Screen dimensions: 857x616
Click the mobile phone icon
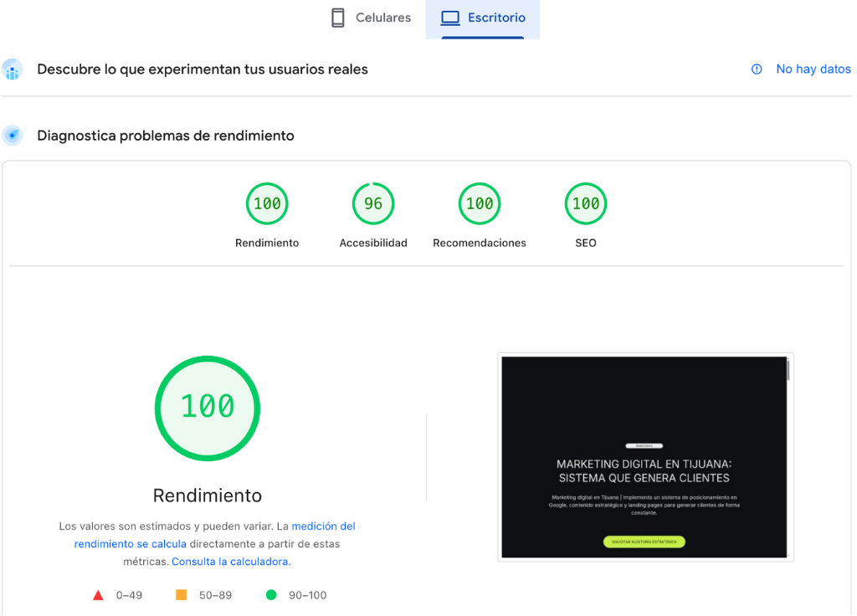338,18
